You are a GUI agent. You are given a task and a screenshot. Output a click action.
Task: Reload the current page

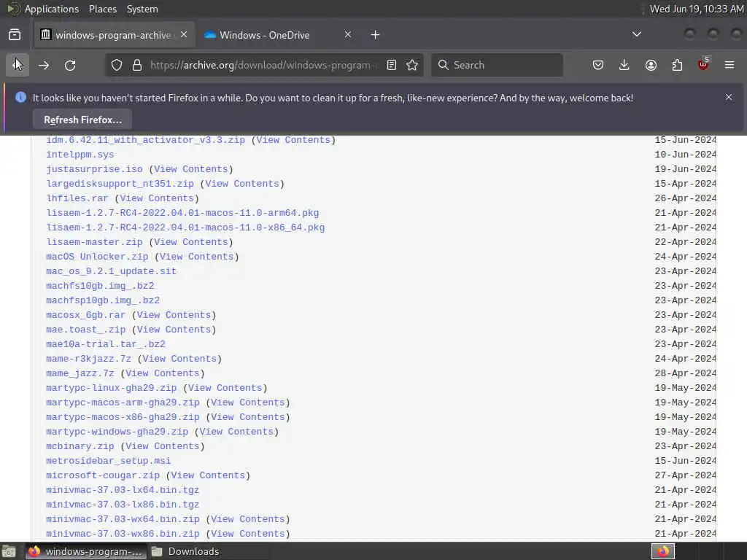[70, 65]
